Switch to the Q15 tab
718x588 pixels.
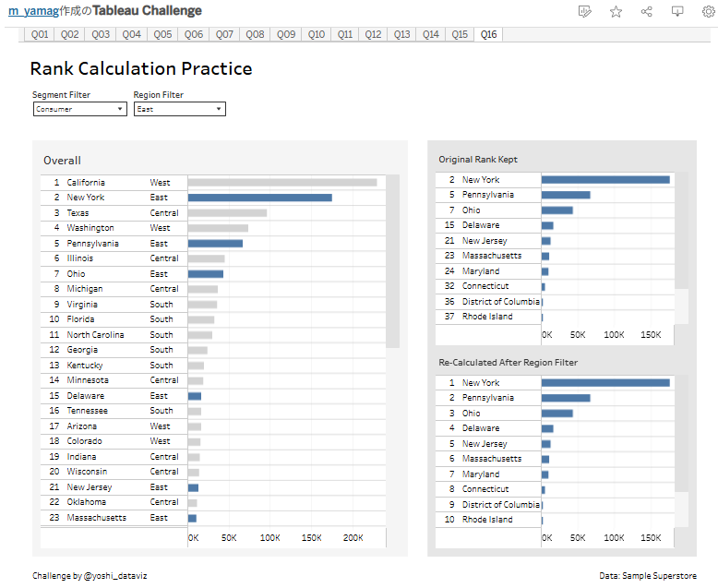pyautogui.click(x=460, y=34)
